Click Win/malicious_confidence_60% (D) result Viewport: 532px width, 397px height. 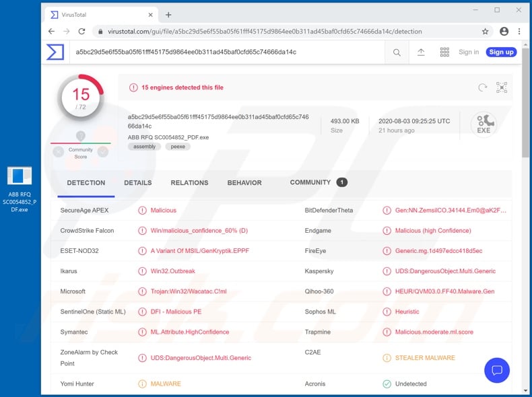pos(199,231)
